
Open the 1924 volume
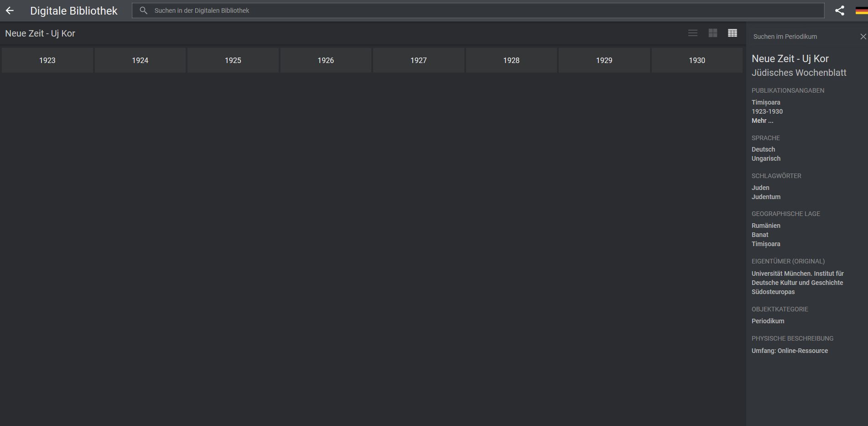tap(140, 60)
